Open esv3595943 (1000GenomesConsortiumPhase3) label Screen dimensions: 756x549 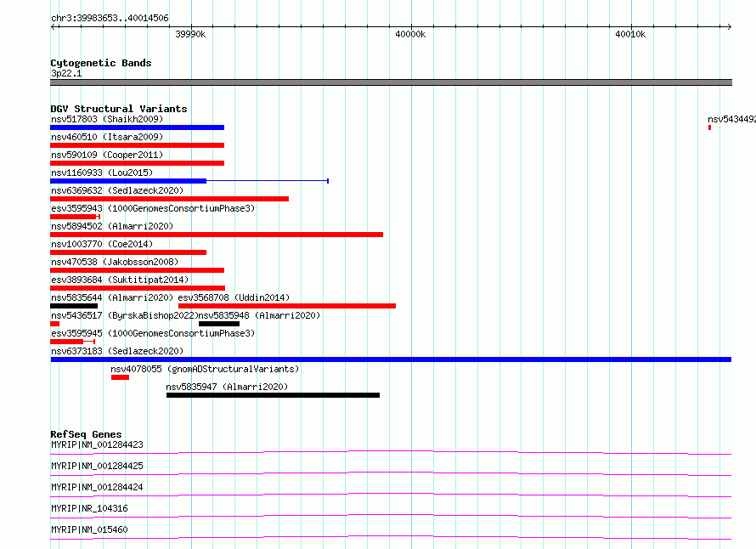[153, 208]
